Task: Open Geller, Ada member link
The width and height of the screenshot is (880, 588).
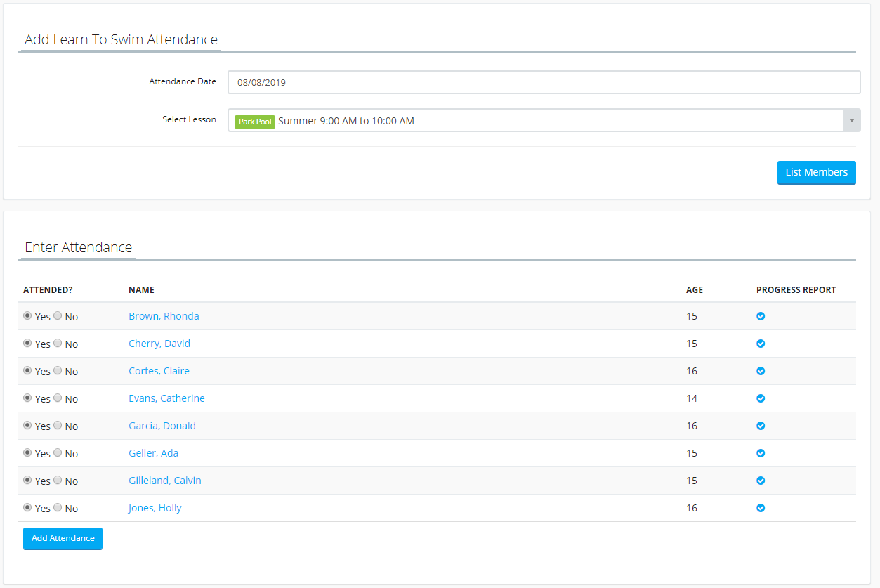Action: click(x=153, y=453)
